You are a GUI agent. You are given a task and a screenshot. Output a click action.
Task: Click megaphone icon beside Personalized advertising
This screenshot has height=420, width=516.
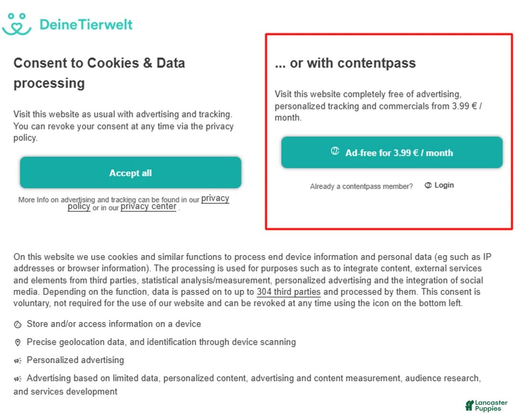click(x=18, y=361)
